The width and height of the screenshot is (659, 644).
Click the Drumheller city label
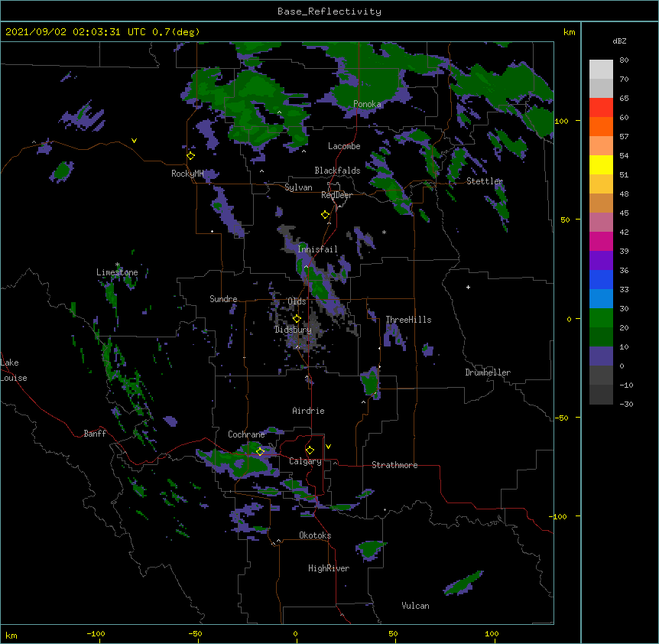pyautogui.click(x=488, y=372)
